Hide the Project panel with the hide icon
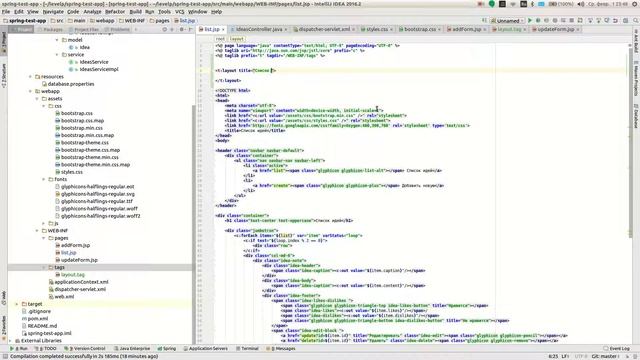 tap(190, 29)
